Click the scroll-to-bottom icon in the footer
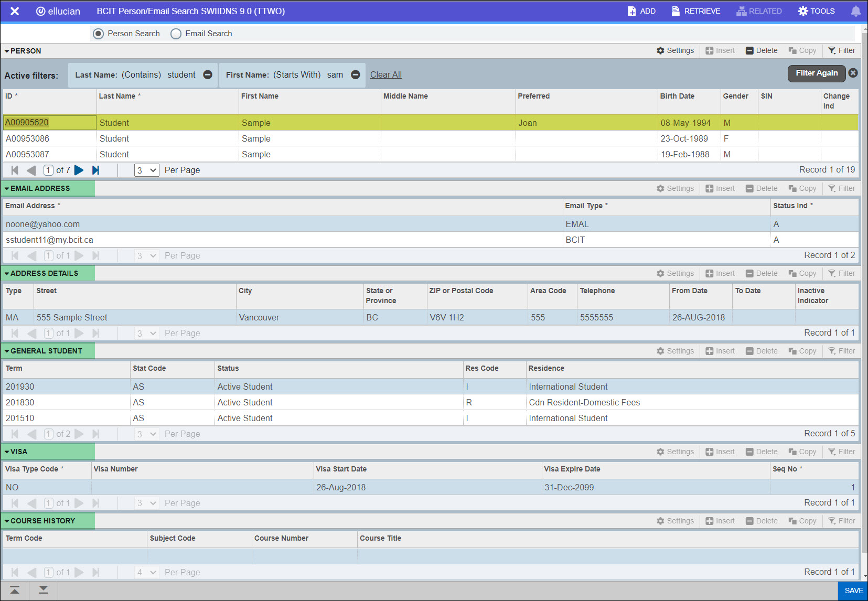This screenshot has height=601, width=868. (x=43, y=590)
